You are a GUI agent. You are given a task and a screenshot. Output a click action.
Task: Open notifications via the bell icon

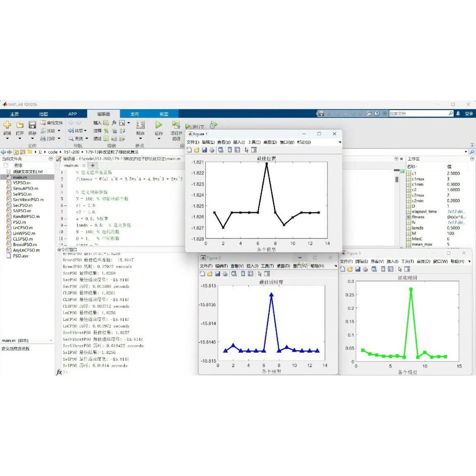point(458,113)
